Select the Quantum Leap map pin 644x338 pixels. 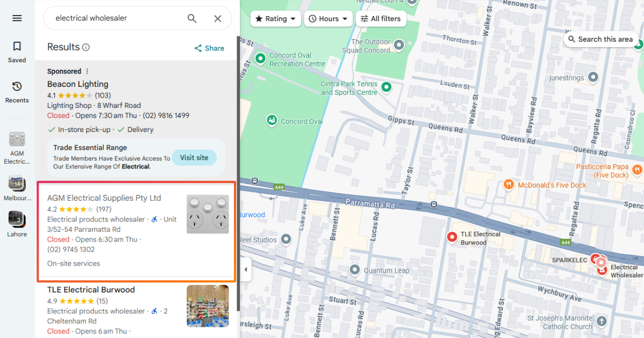click(355, 269)
